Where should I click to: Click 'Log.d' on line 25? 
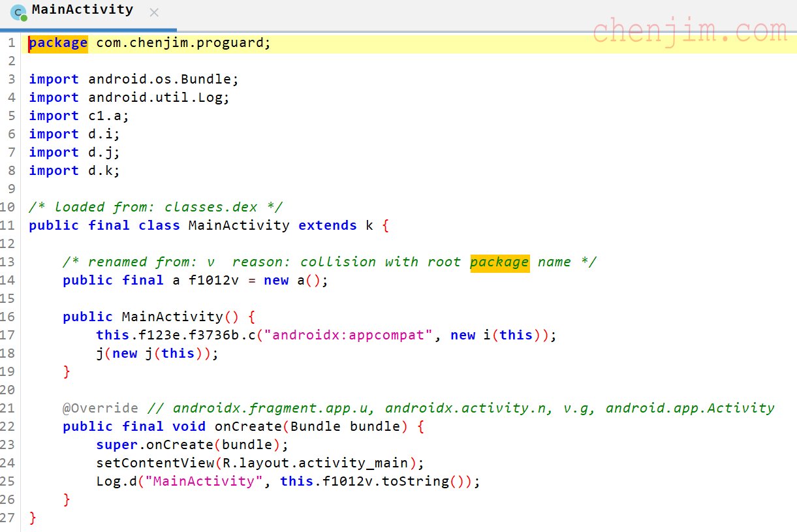coord(117,482)
